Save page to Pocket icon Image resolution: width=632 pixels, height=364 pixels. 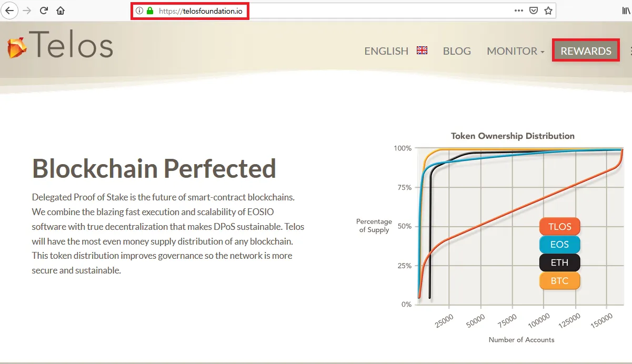point(534,11)
